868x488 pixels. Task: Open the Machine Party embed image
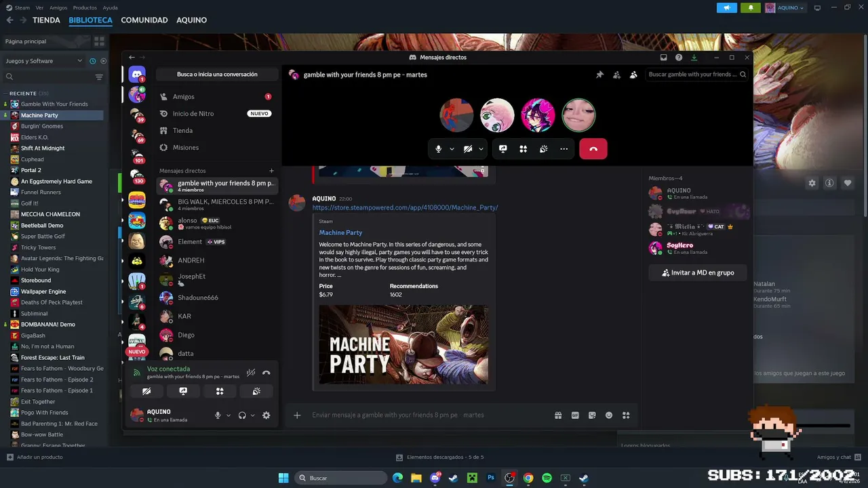[403, 344]
